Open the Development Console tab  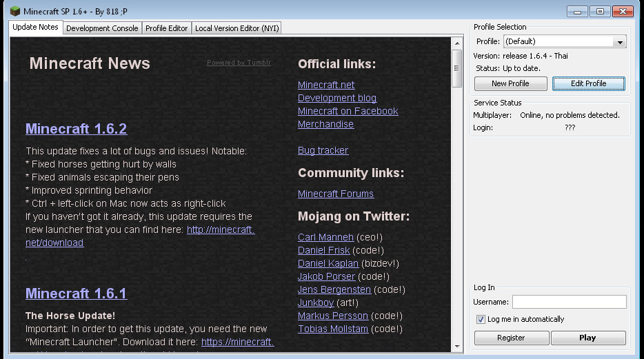pos(102,28)
